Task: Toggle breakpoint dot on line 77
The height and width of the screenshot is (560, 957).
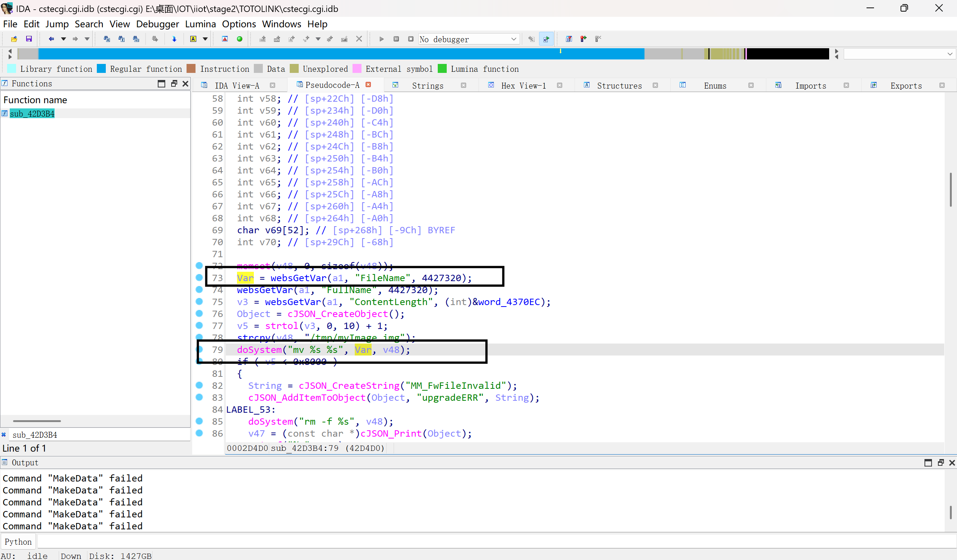Action: point(199,325)
